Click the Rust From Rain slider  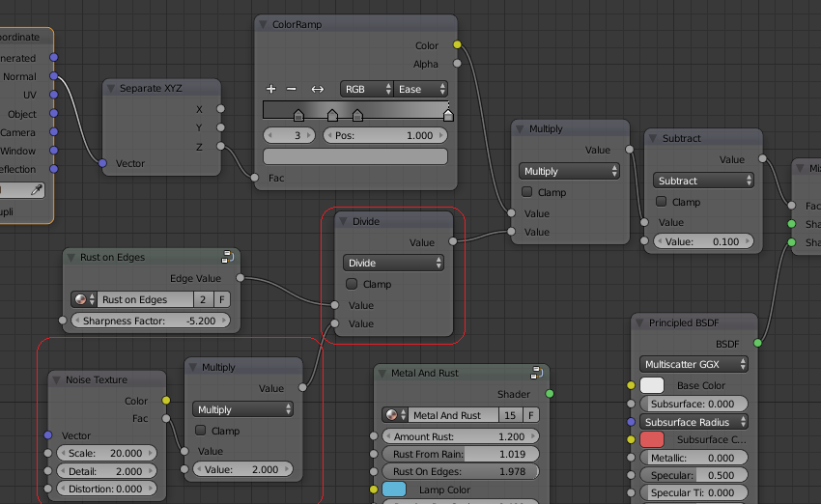pos(461,454)
